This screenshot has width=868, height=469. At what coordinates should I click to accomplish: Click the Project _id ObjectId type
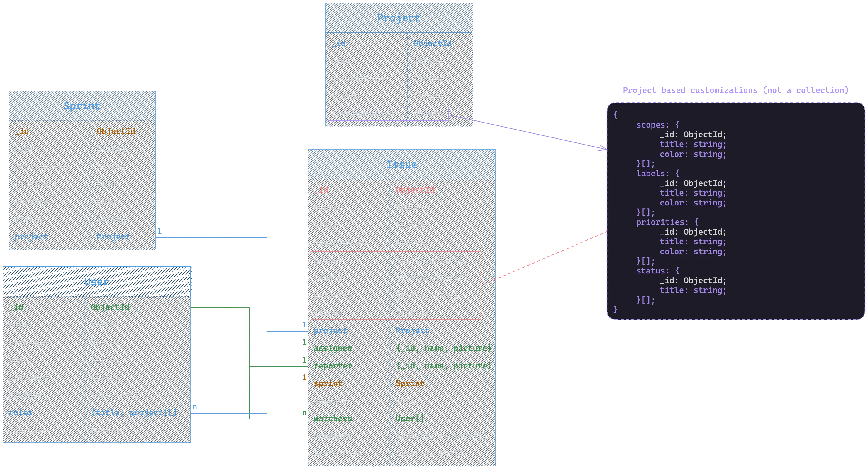tap(432, 43)
